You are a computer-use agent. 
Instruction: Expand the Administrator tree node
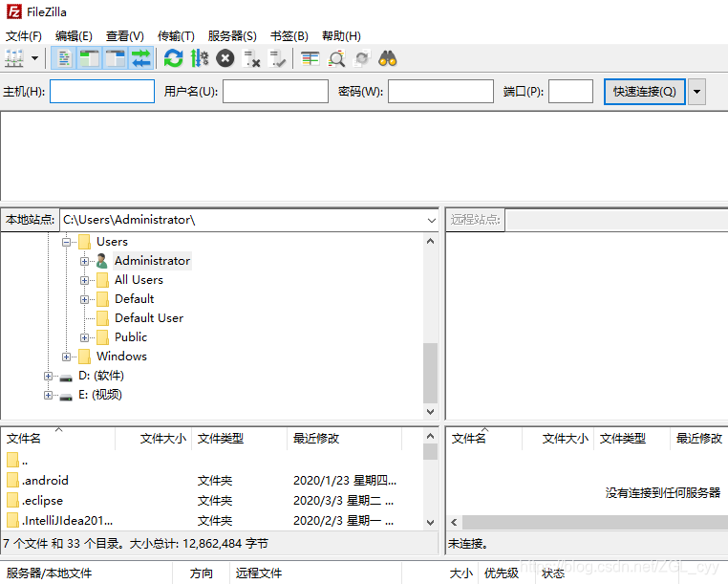[84, 261]
